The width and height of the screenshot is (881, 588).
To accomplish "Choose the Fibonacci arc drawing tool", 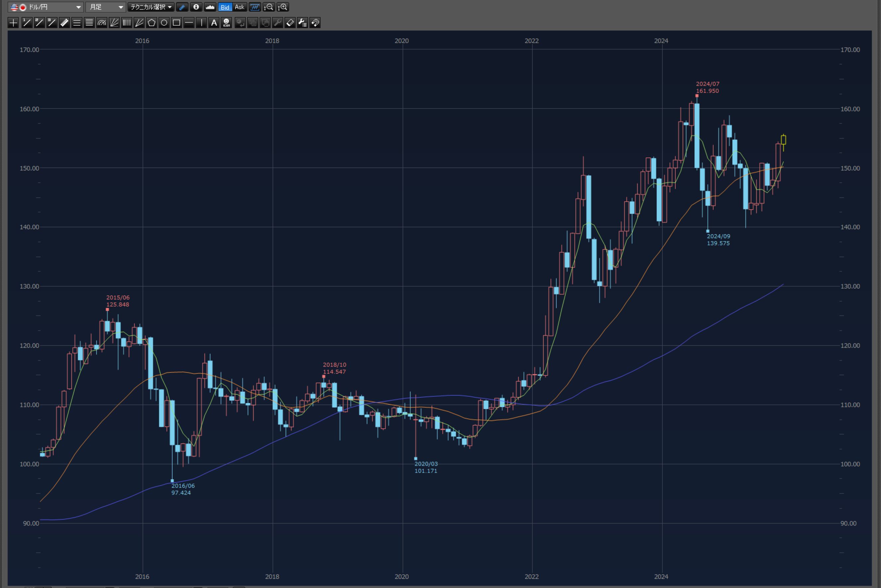I will tap(102, 23).
